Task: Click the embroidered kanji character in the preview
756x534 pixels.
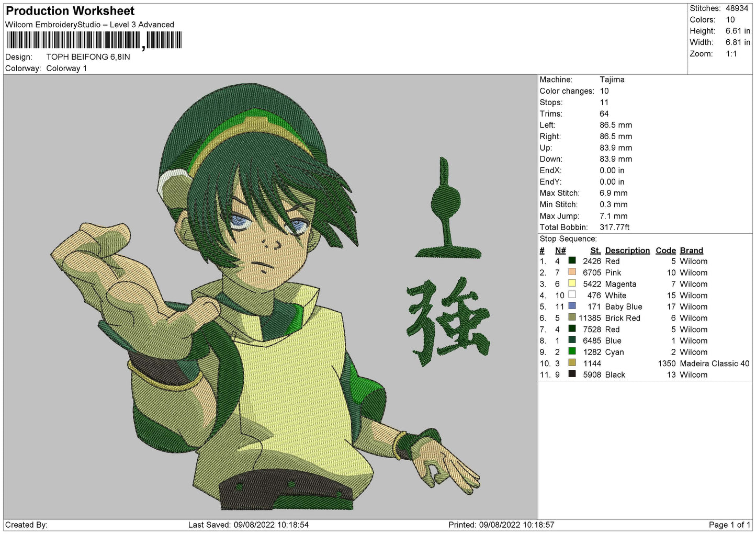Action: (448, 322)
